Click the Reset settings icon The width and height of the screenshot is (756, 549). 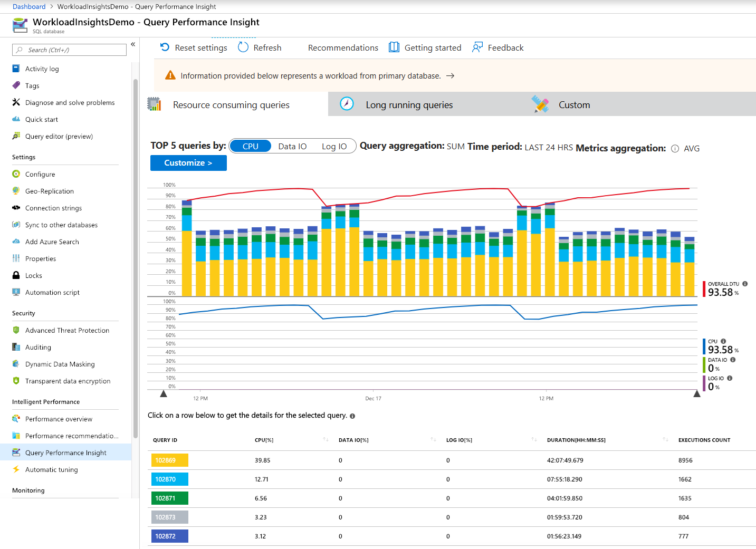(x=165, y=47)
